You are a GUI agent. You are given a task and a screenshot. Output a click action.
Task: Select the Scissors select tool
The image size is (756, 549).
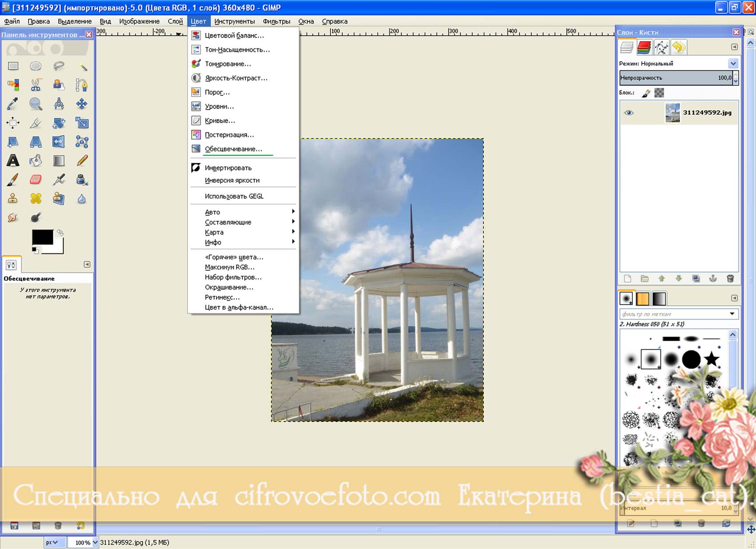(x=36, y=85)
